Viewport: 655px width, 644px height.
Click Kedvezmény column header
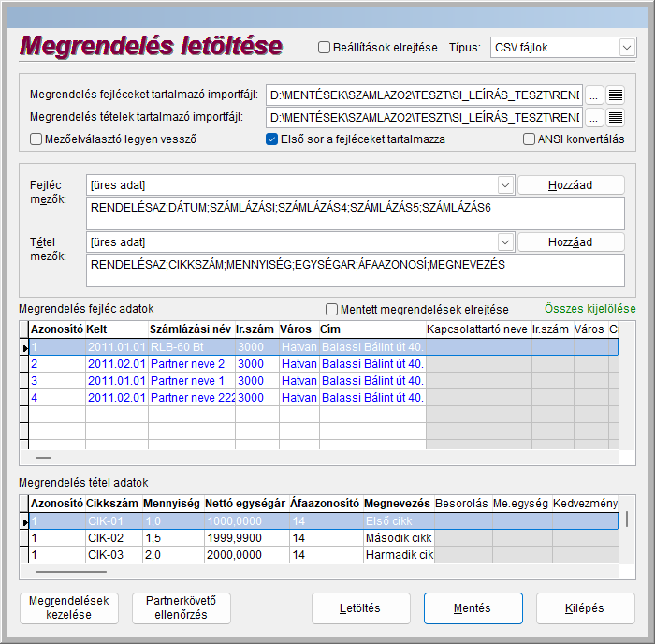(x=585, y=504)
